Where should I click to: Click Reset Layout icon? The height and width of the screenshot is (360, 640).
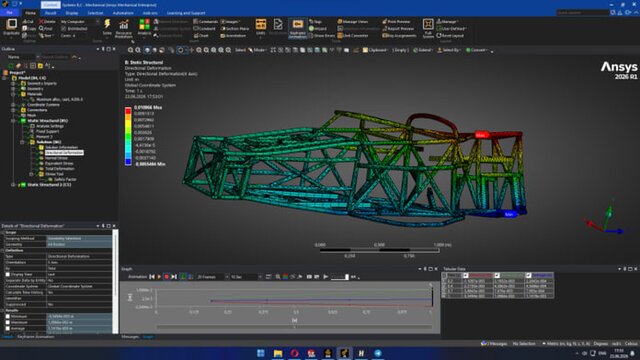450,36
